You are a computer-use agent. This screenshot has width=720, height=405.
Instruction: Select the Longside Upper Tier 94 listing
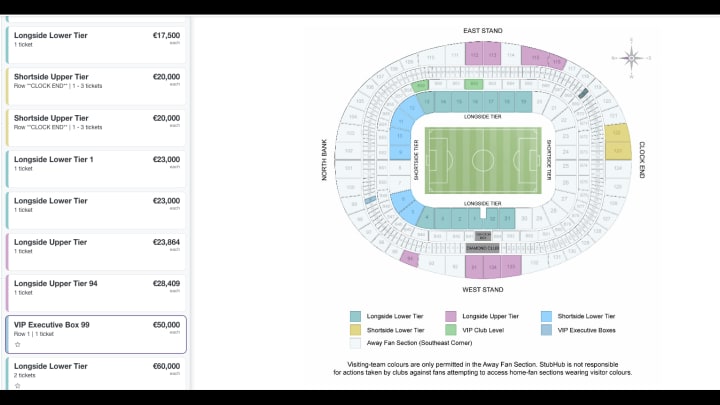[x=96, y=293]
